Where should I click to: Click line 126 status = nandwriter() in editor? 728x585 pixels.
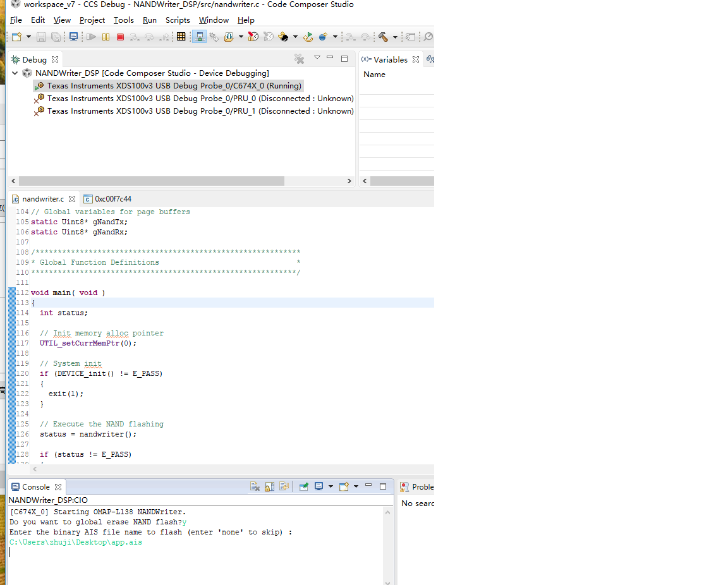[x=88, y=435]
